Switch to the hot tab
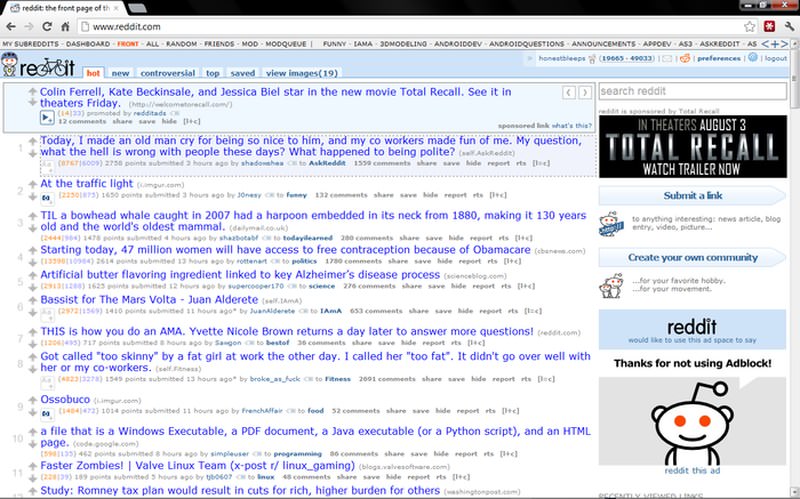Viewport: 800px width, 499px height. point(93,73)
